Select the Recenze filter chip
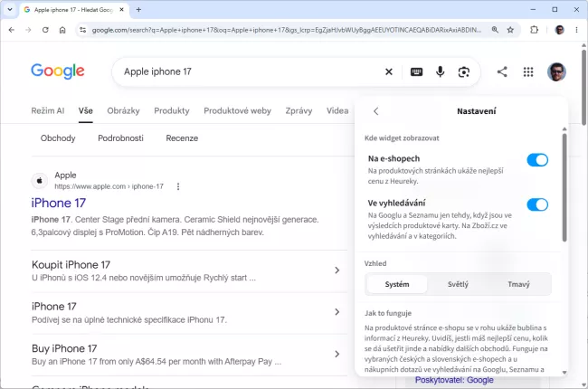Image resolution: width=588 pixels, height=389 pixels. [x=182, y=138]
